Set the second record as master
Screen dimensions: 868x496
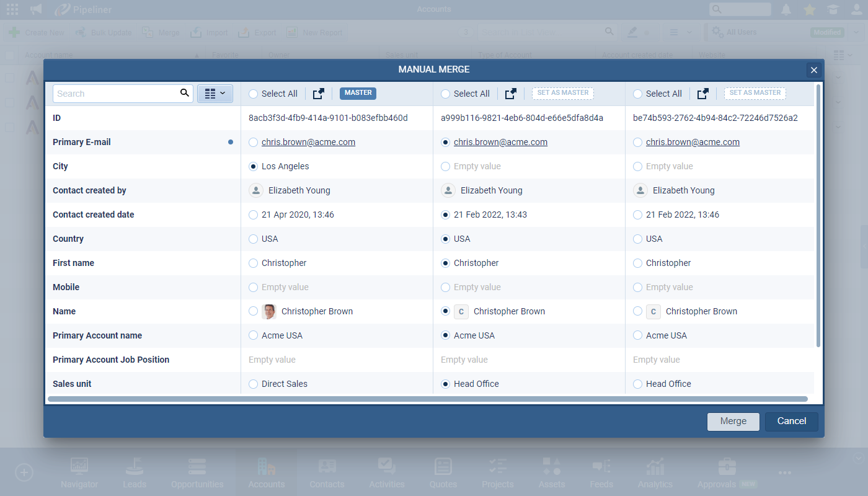[x=562, y=93]
